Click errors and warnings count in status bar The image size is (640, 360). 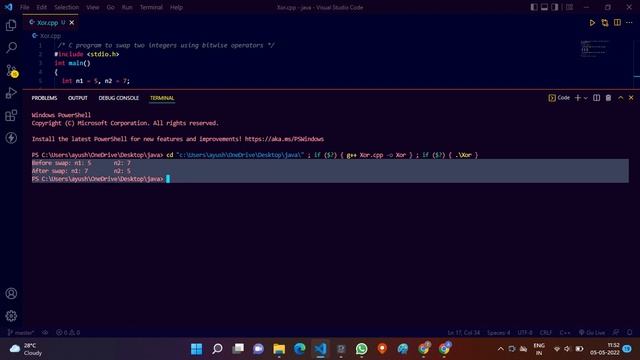click(x=68, y=333)
